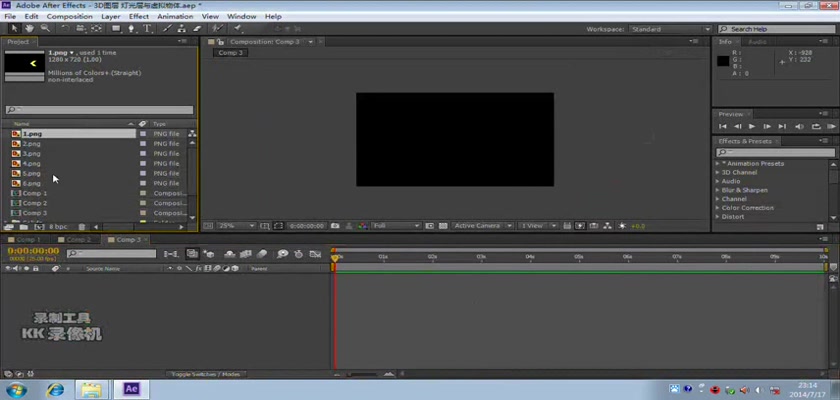
Task: Open the Full resolution dropdown
Action: click(396, 226)
